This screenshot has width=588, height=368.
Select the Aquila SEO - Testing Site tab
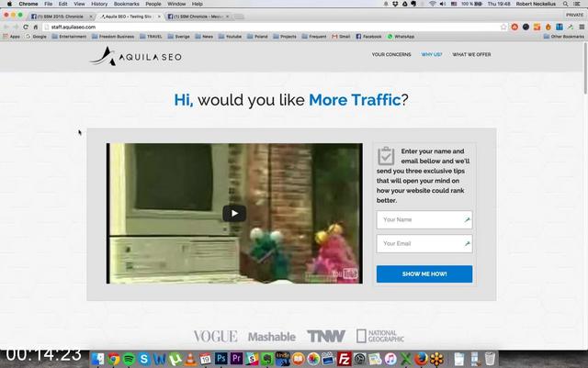tap(128, 17)
